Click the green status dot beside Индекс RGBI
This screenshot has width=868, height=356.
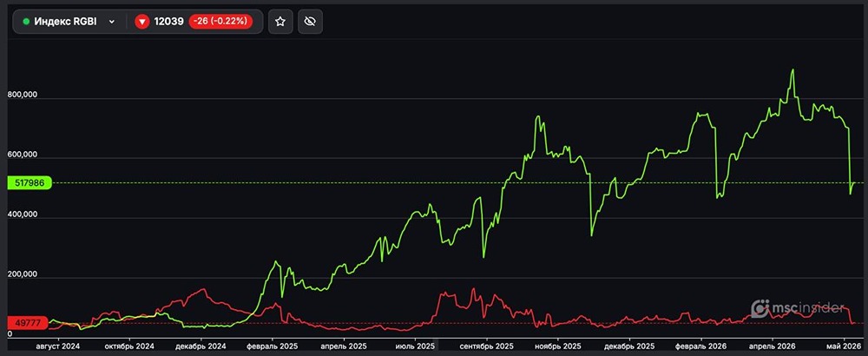pyautogui.click(x=26, y=22)
